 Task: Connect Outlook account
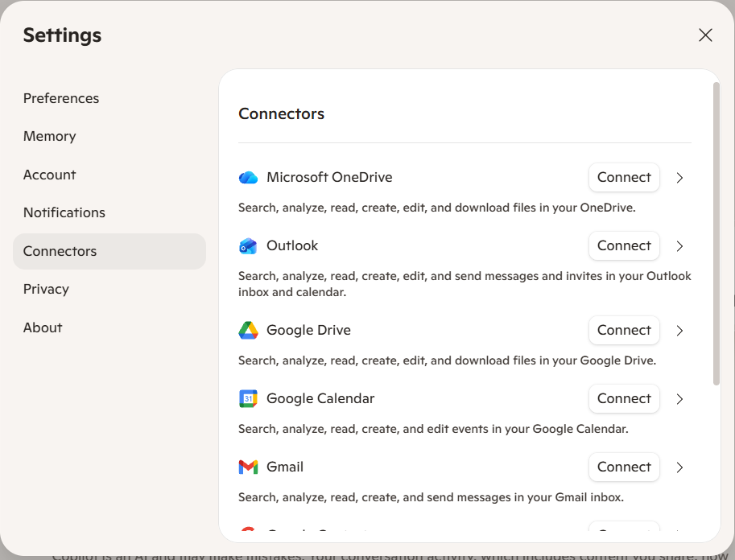pos(624,246)
